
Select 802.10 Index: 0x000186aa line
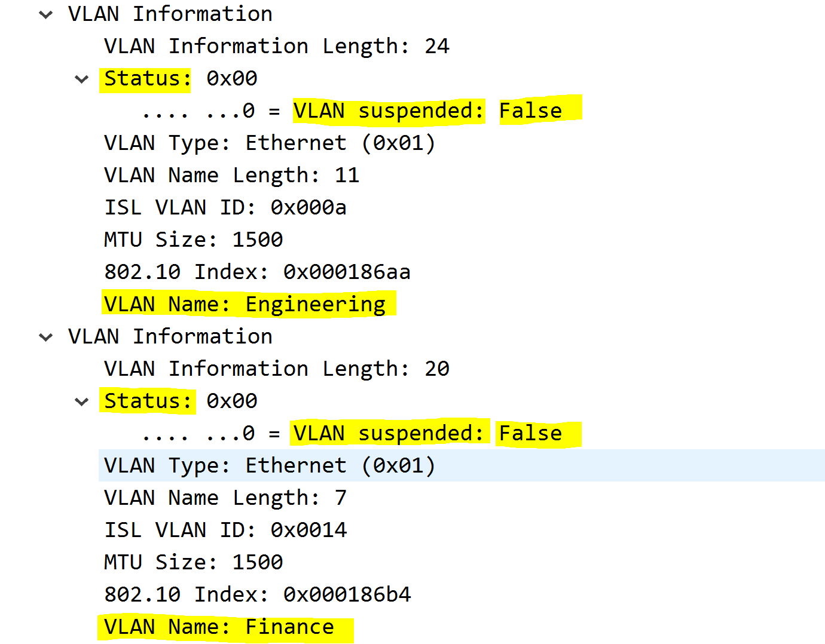257,272
